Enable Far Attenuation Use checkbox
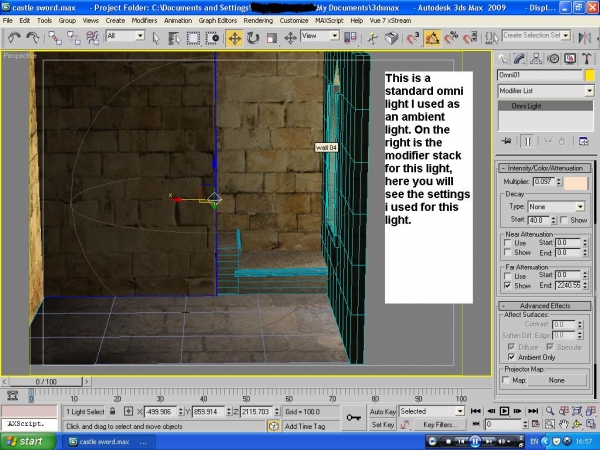The width and height of the screenshot is (600, 450). click(508, 276)
